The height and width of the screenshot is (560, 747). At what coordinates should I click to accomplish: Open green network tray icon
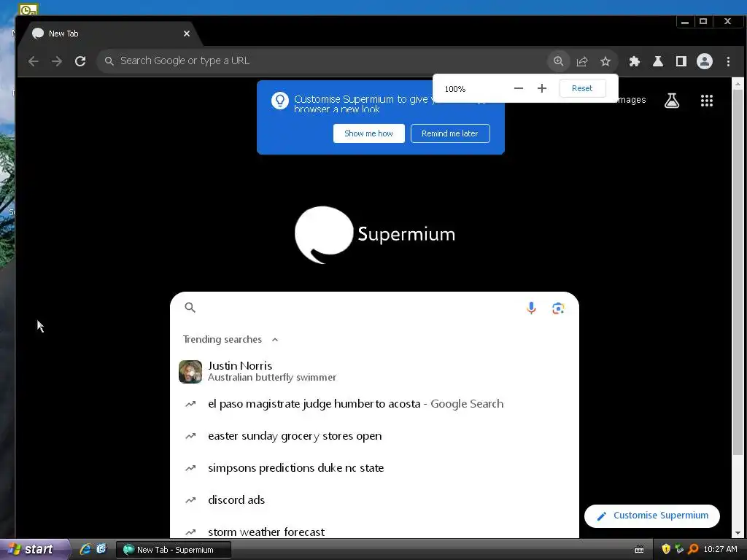679,549
